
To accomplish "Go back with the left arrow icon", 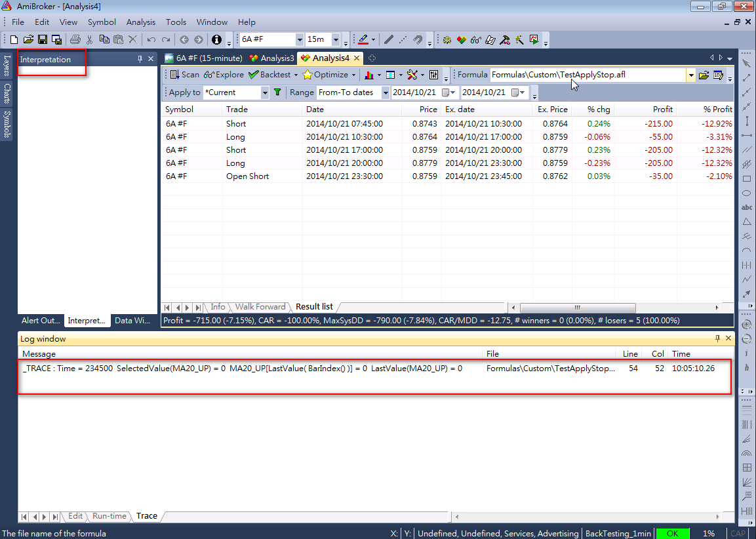I will pyautogui.click(x=184, y=39).
